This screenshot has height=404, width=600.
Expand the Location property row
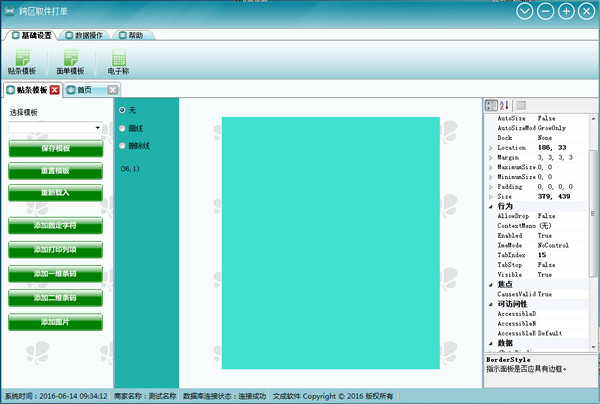(x=491, y=148)
